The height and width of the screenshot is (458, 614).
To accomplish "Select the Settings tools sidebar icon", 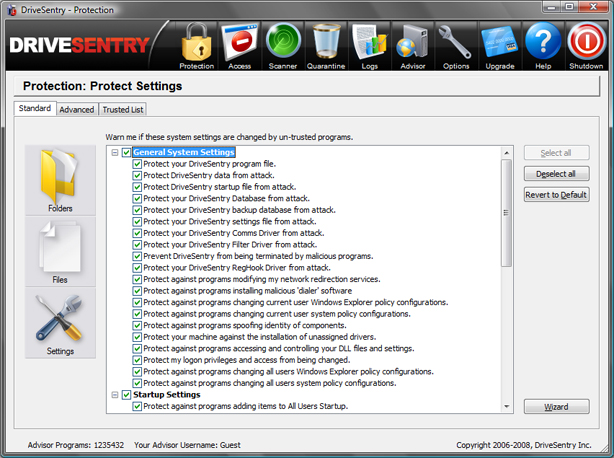I will [x=60, y=323].
